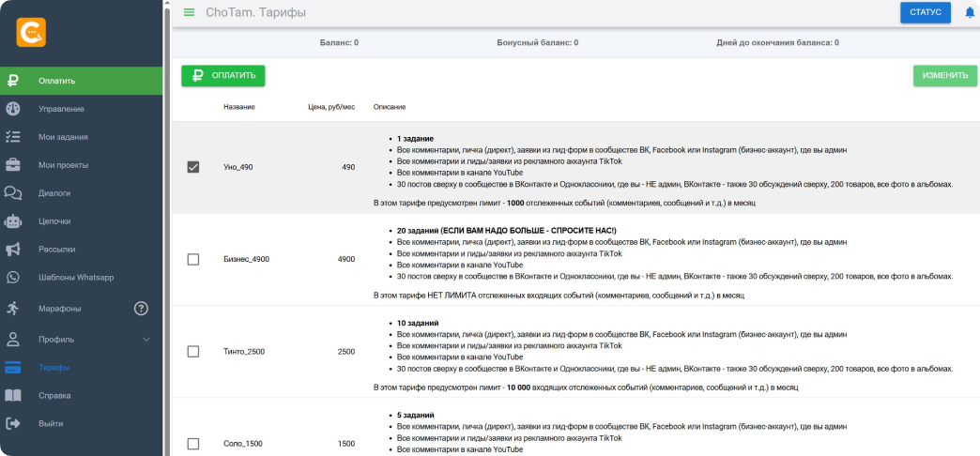Screen dimensions: 980x456
Task: Click the ChoTam orange logo
Action: (x=31, y=32)
